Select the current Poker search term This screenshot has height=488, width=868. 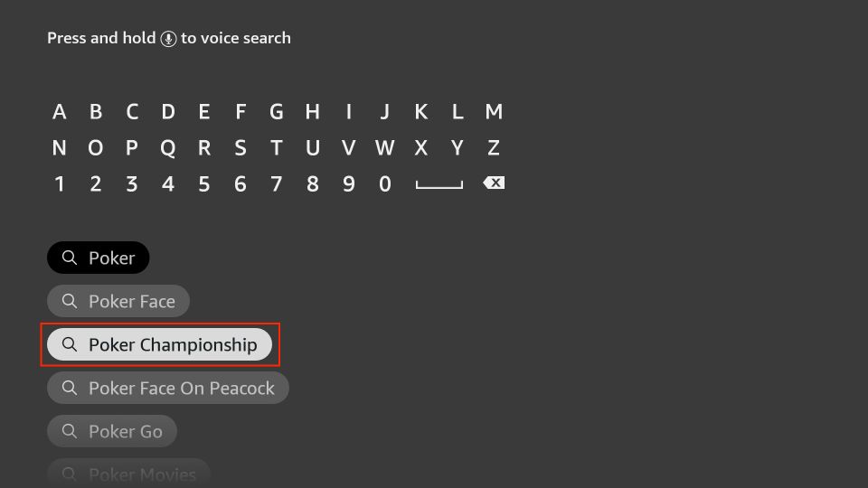pyautogui.click(x=98, y=258)
